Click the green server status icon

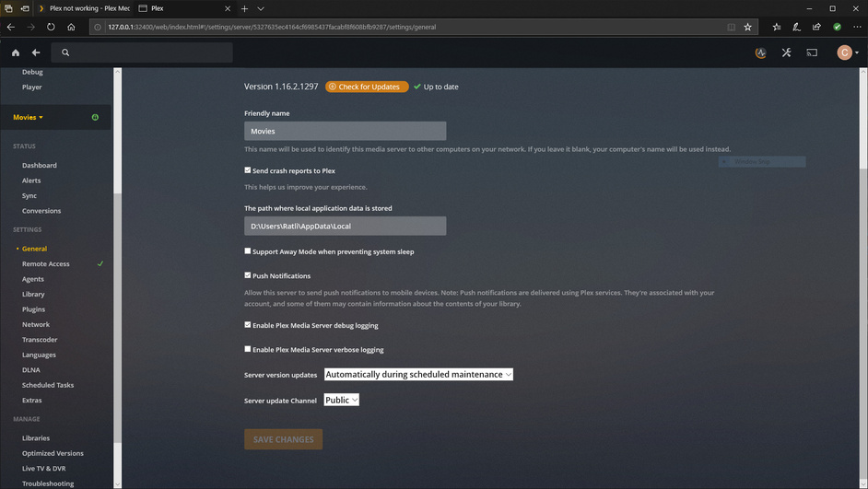95,117
